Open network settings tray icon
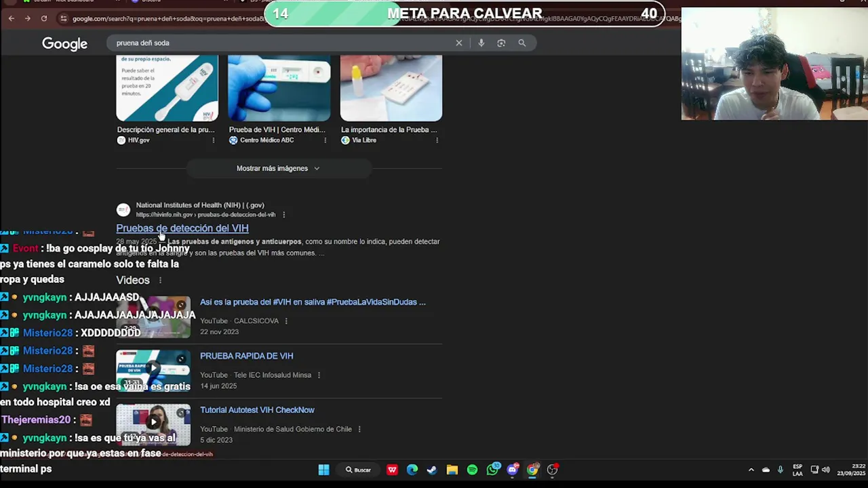 (814, 470)
